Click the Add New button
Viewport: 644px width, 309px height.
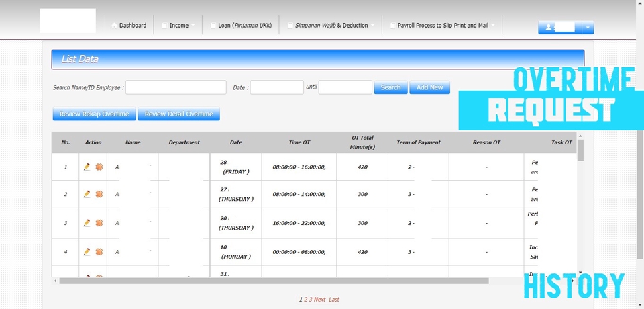pos(429,87)
